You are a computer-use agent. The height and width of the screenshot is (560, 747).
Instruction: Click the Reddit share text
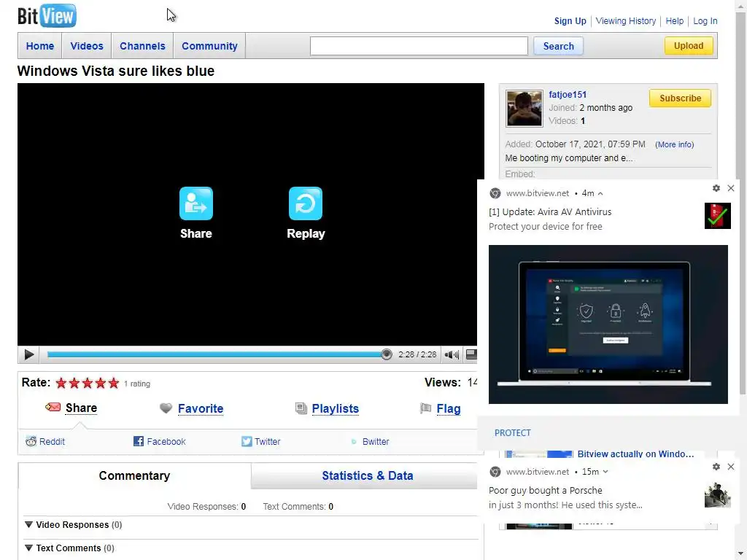(52, 441)
